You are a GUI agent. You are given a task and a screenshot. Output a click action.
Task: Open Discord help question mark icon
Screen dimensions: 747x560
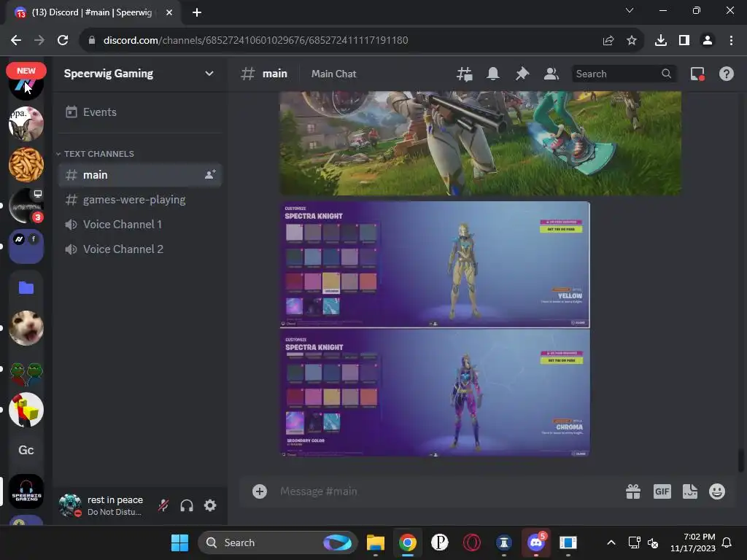[x=726, y=74]
